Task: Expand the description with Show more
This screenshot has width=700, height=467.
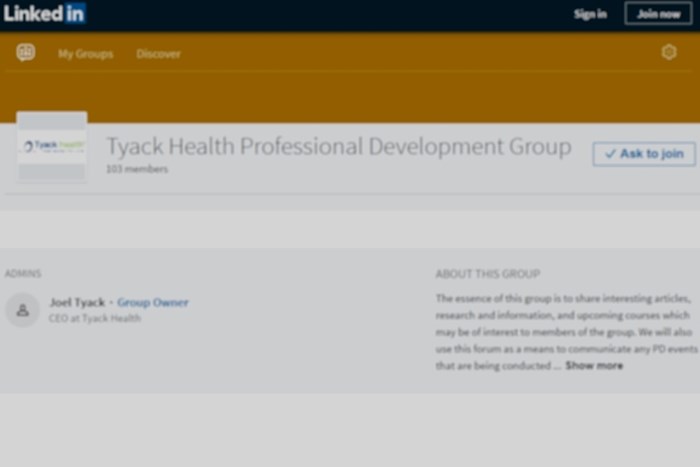Action: pyautogui.click(x=594, y=366)
